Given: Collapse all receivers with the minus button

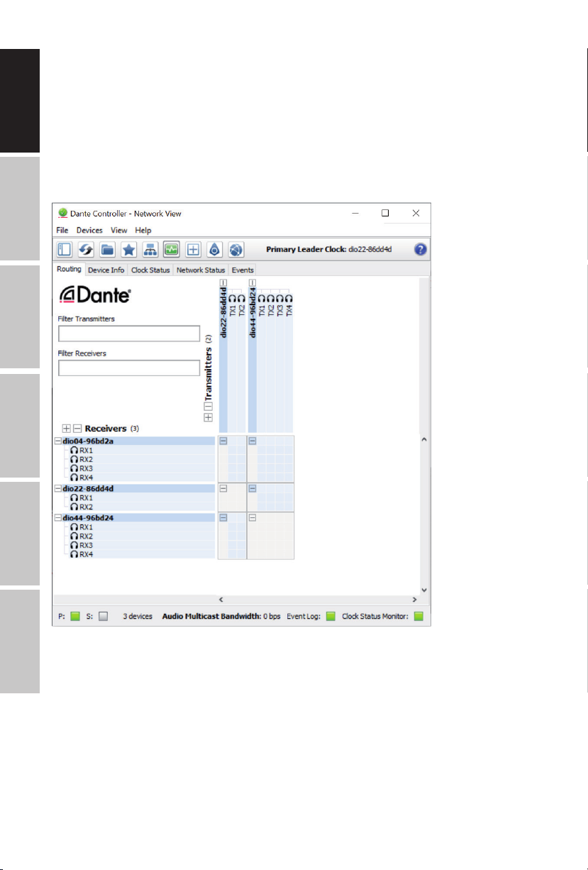Looking at the screenshot, I should click(x=77, y=429).
